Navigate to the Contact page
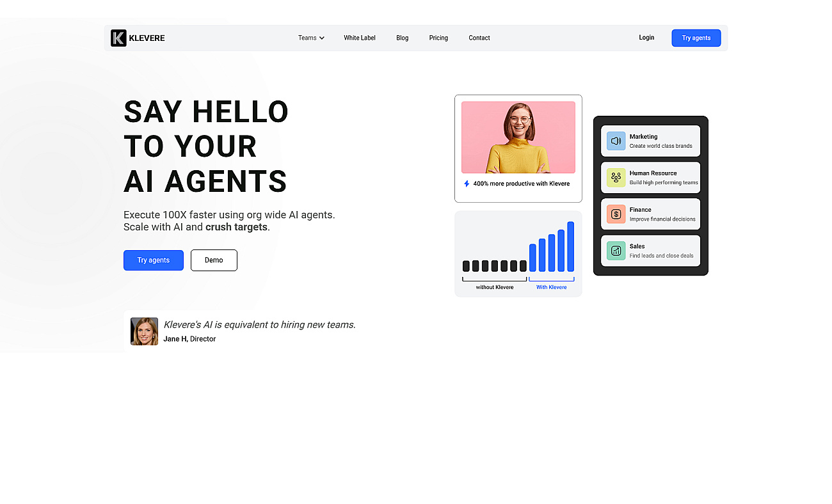This screenshot has height=504, width=832. click(479, 38)
